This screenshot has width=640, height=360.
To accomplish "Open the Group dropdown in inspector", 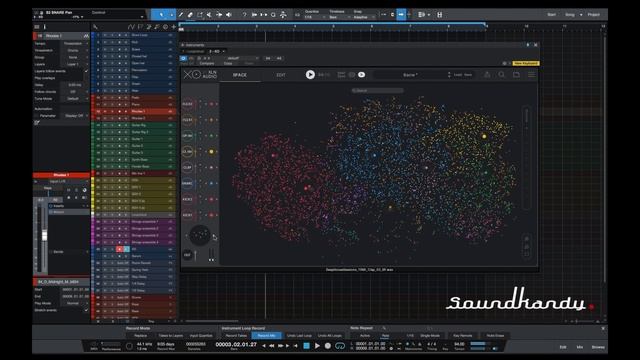I will (x=76, y=57).
